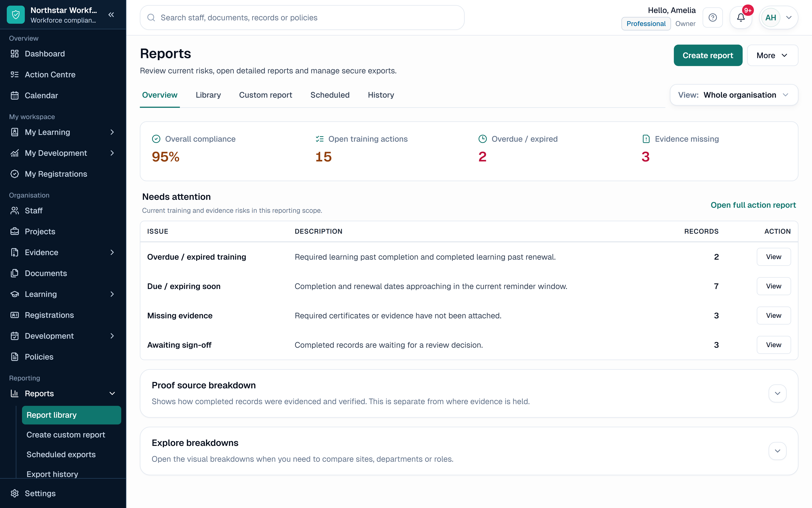The image size is (812, 508).
Task: Click the Action Centre checklist icon
Action: [x=14, y=75]
